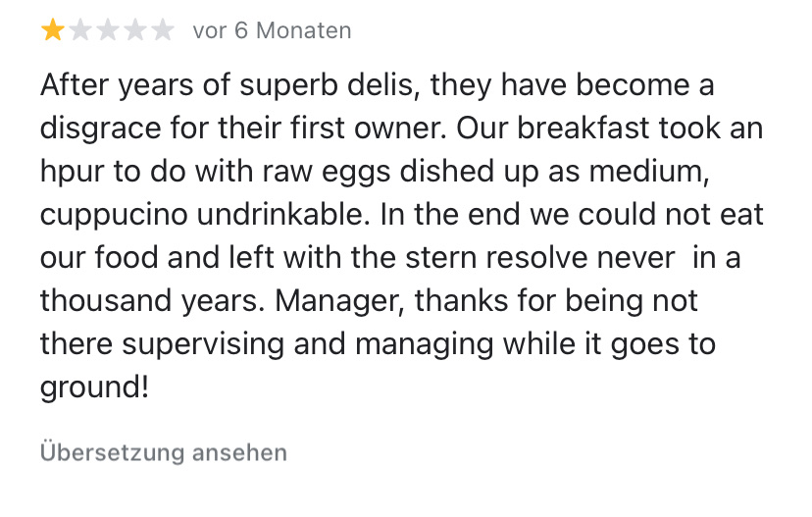This screenshot has height=517, width=812.
Task: Click the final word "ground!"
Action: [x=95, y=387]
